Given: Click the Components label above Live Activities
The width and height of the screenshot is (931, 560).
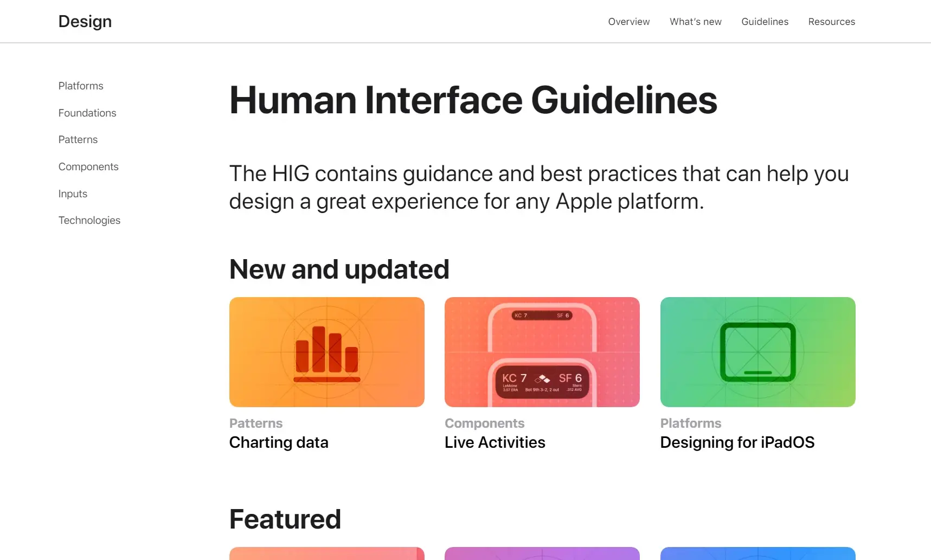Looking at the screenshot, I should [x=485, y=423].
